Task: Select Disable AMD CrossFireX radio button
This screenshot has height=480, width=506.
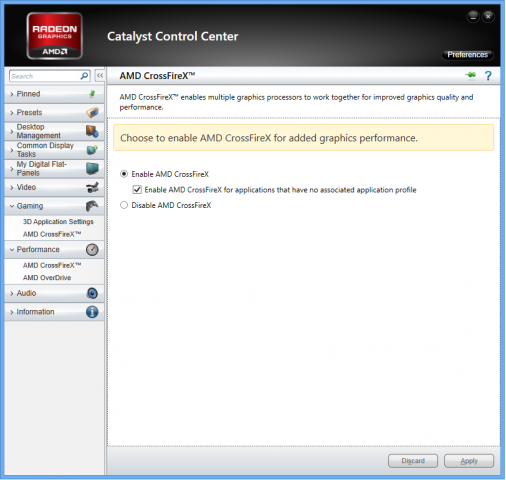Action: click(x=124, y=205)
